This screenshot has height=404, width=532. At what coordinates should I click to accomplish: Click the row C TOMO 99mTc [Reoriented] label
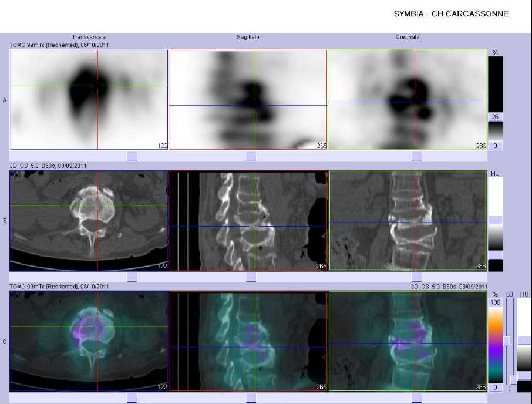59,287
